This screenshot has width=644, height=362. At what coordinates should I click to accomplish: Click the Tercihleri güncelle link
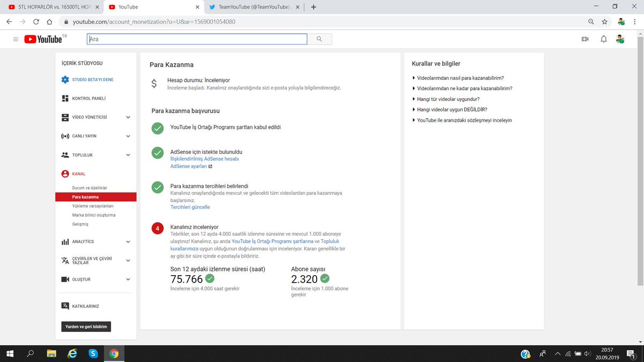190,207
